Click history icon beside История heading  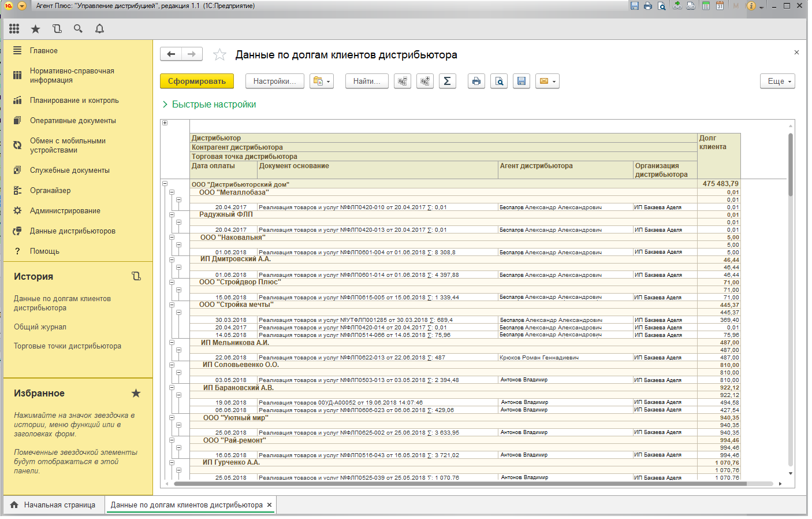(x=136, y=276)
